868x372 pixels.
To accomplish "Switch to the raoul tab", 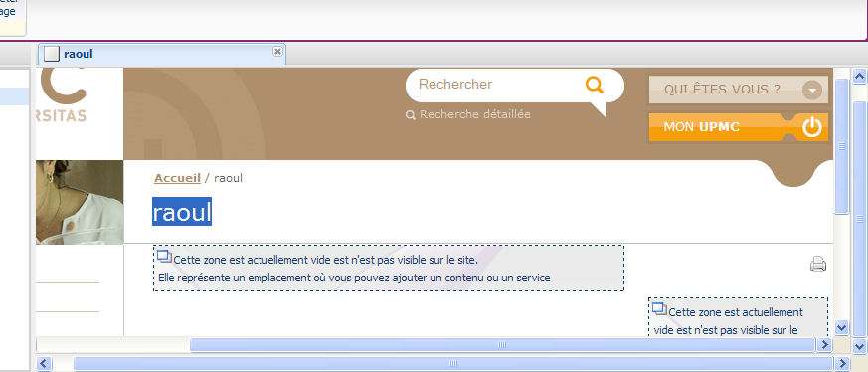I will [x=162, y=54].
